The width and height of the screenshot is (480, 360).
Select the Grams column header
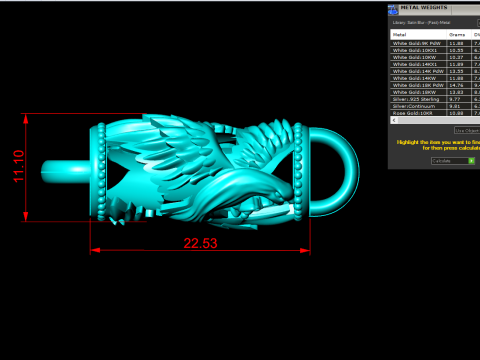point(459,35)
